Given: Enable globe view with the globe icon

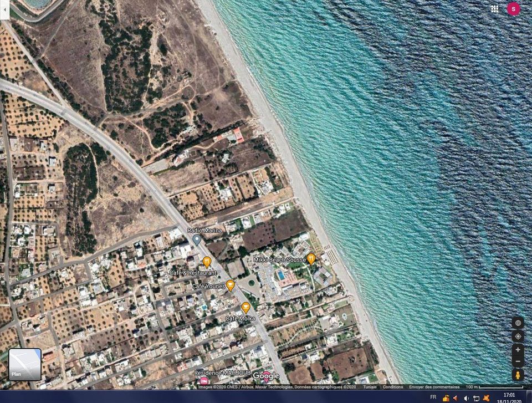Looking at the screenshot, I should (518, 323).
